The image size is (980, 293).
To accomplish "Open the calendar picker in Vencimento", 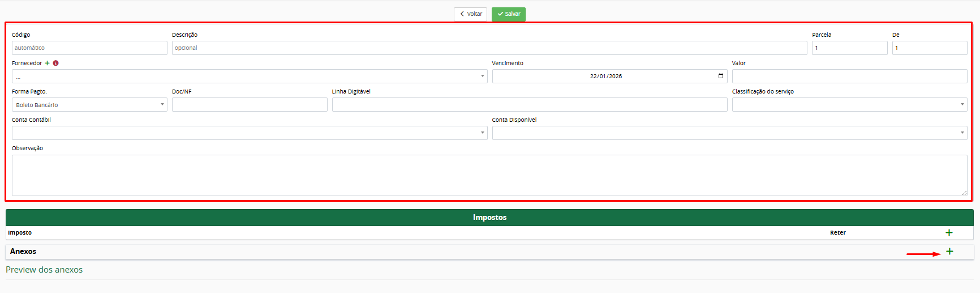I will tap(720, 76).
